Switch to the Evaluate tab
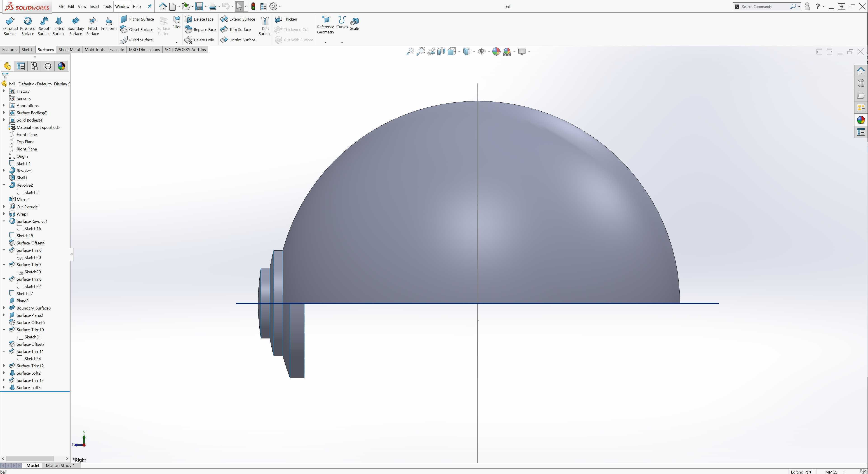Screen dimensions: 868x474 click(x=117, y=50)
